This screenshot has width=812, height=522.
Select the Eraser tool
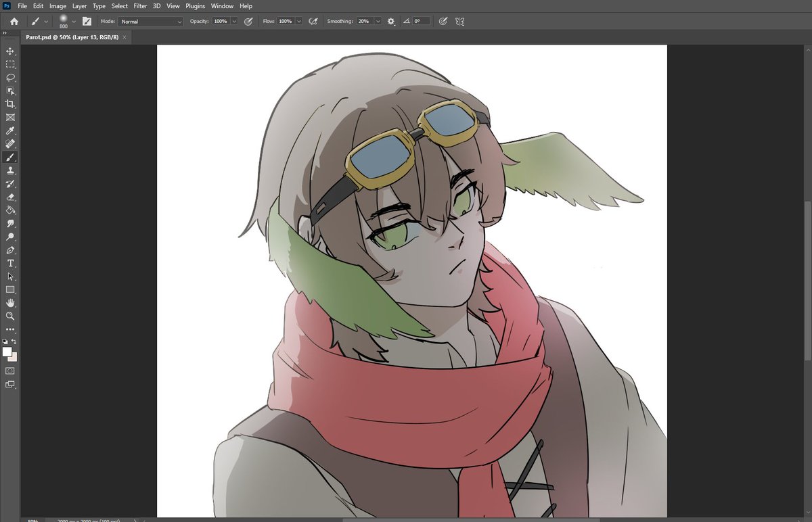pos(10,197)
